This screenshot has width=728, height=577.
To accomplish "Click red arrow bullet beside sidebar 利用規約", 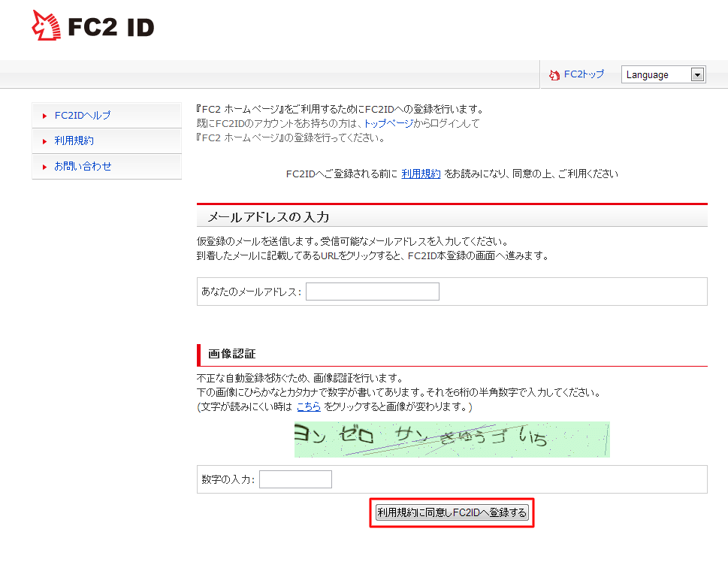I will [x=44, y=141].
